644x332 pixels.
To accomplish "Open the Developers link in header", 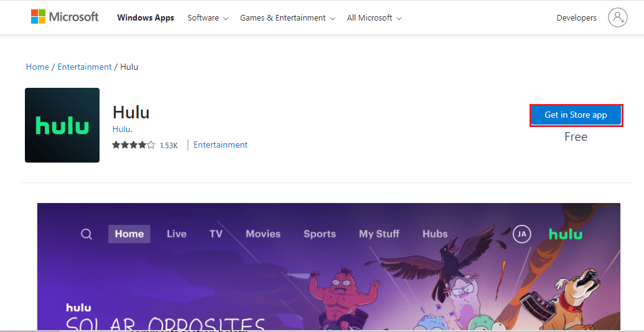I will coord(576,18).
